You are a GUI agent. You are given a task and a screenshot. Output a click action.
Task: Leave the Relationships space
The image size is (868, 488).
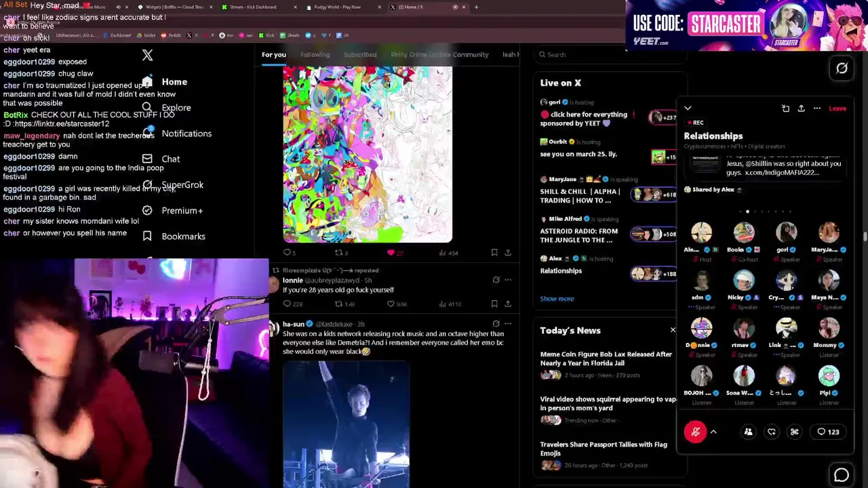[837, 108]
